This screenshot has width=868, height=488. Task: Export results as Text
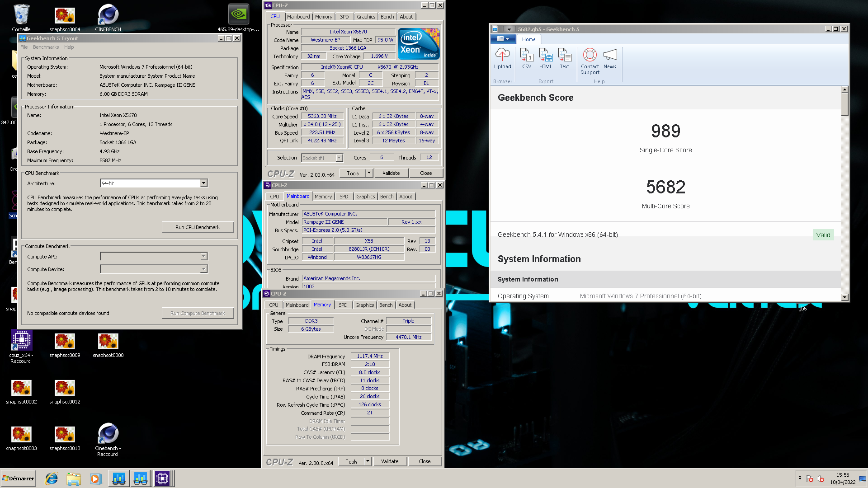tap(565, 59)
